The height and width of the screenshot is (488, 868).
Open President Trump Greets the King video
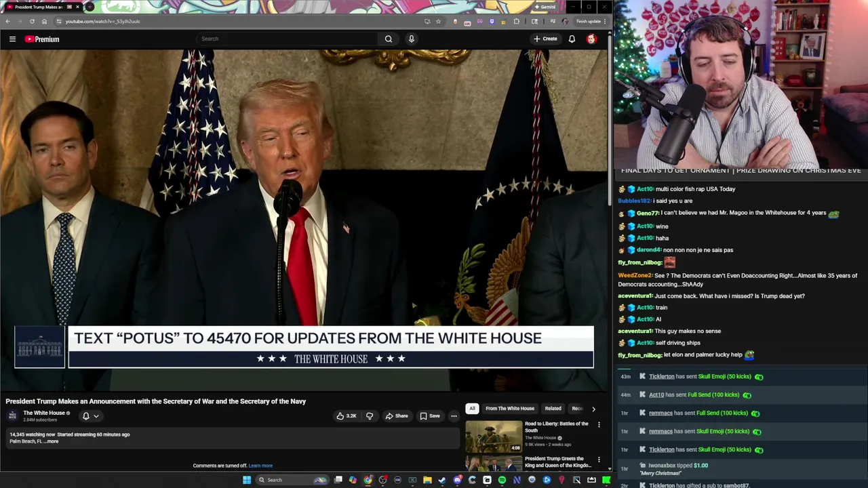(x=557, y=462)
